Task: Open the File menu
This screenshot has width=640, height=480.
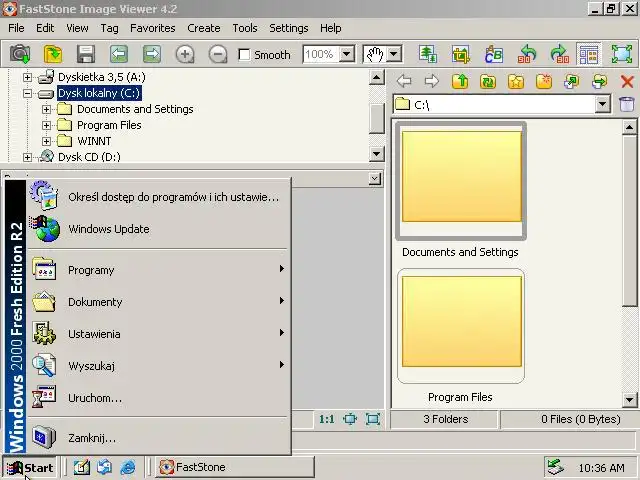Action: (x=16, y=28)
